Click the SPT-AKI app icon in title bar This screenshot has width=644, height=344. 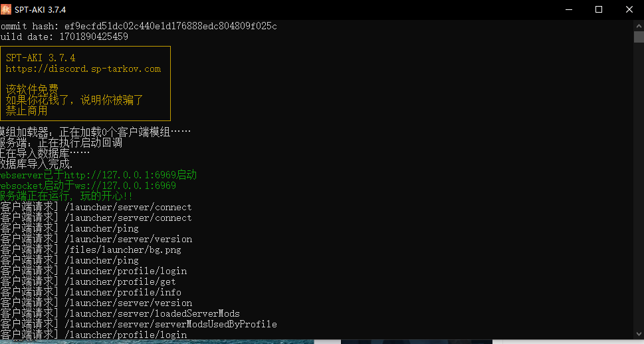click(5, 9)
